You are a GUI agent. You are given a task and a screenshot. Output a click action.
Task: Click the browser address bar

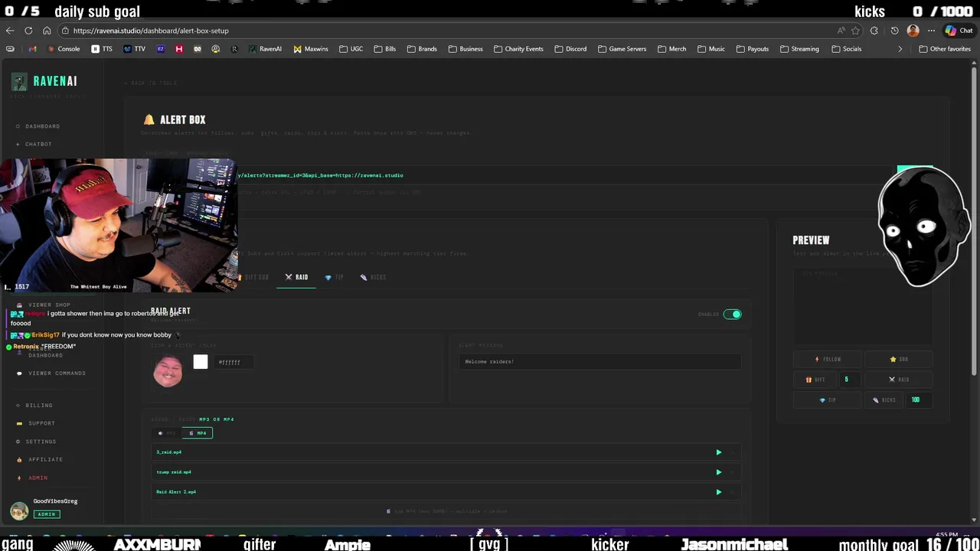click(x=452, y=31)
